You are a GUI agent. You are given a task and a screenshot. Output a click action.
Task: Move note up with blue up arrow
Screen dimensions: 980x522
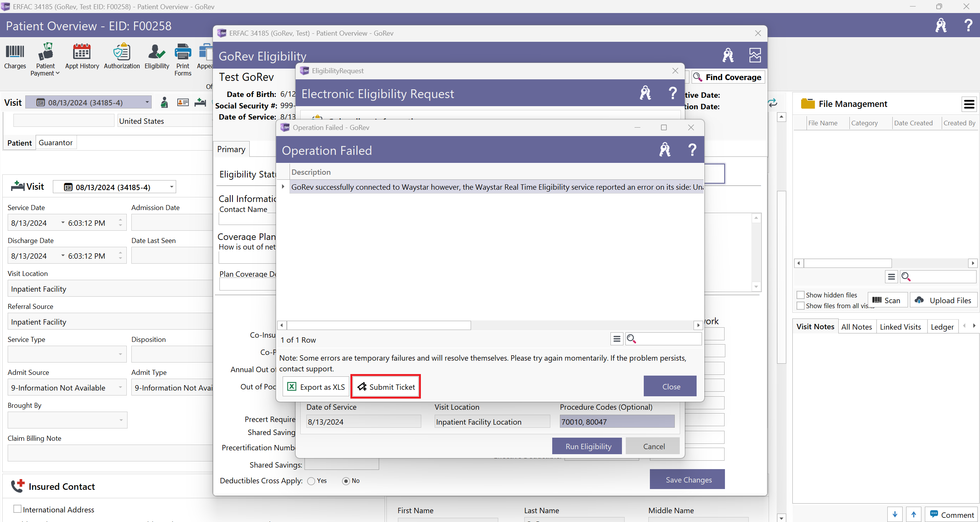[x=914, y=515]
